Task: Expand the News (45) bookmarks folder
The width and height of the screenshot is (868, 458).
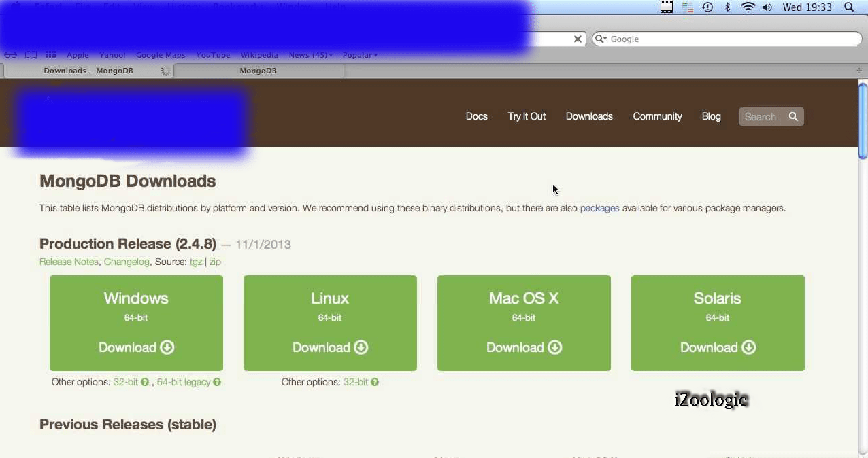Action: [x=311, y=55]
